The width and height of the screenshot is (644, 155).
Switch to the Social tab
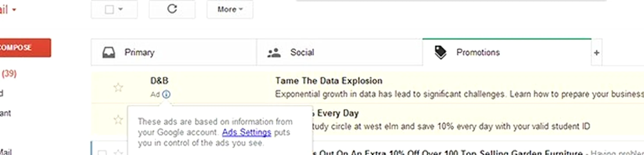pos(302,52)
